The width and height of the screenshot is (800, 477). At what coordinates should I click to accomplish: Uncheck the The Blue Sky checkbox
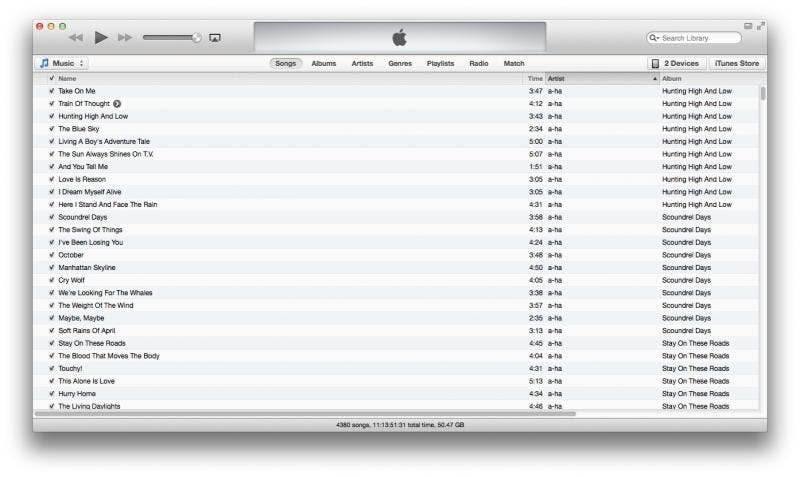click(x=52, y=129)
